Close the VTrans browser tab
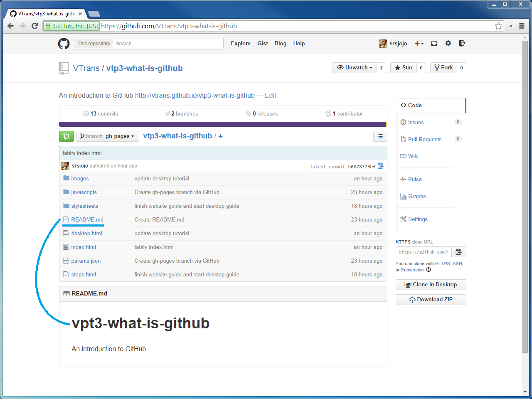532x399 pixels. (80, 14)
